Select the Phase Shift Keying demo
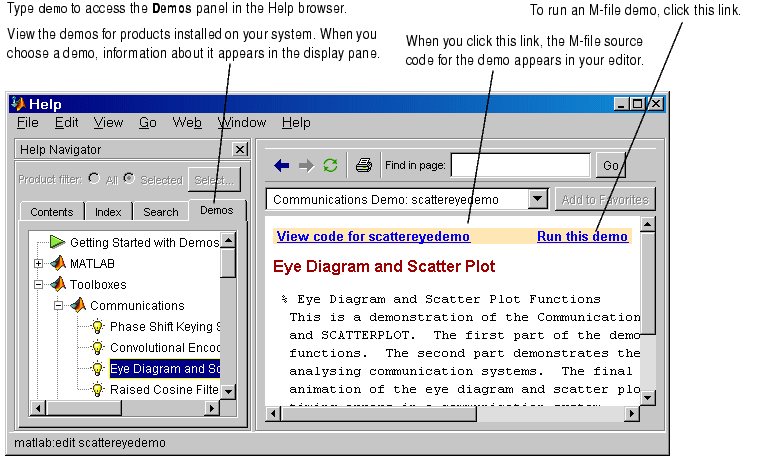766x462 pixels. [x=165, y=326]
